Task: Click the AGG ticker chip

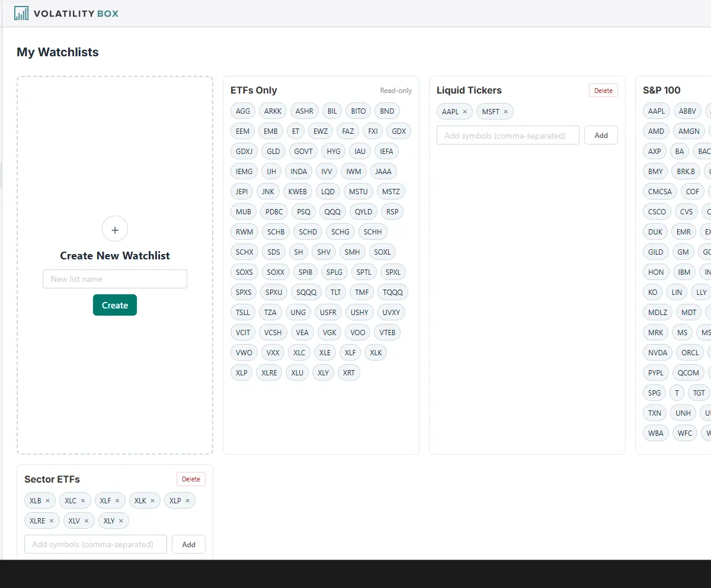Action: (243, 111)
